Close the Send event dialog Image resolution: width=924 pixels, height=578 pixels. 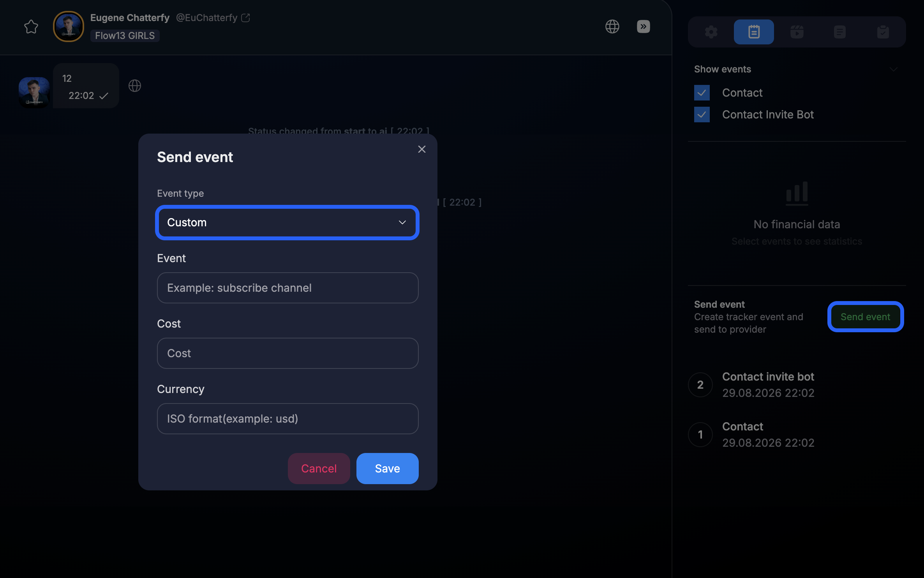point(422,149)
